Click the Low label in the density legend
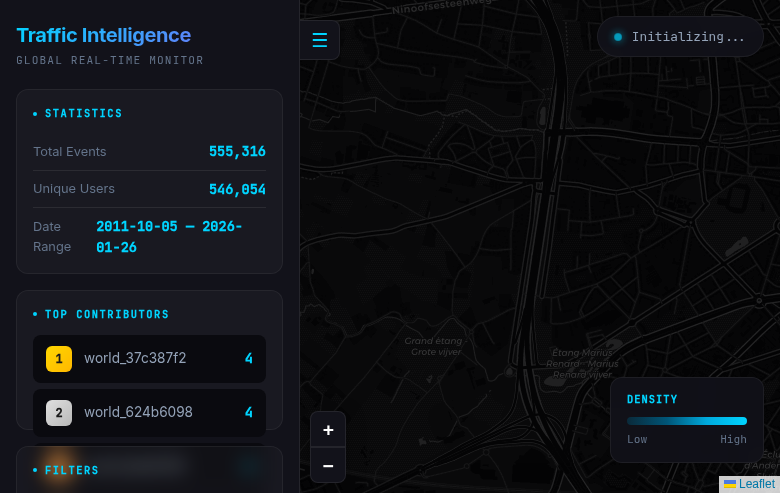The width and height of the screenshot is (780, 493). [x=637, y=439]
